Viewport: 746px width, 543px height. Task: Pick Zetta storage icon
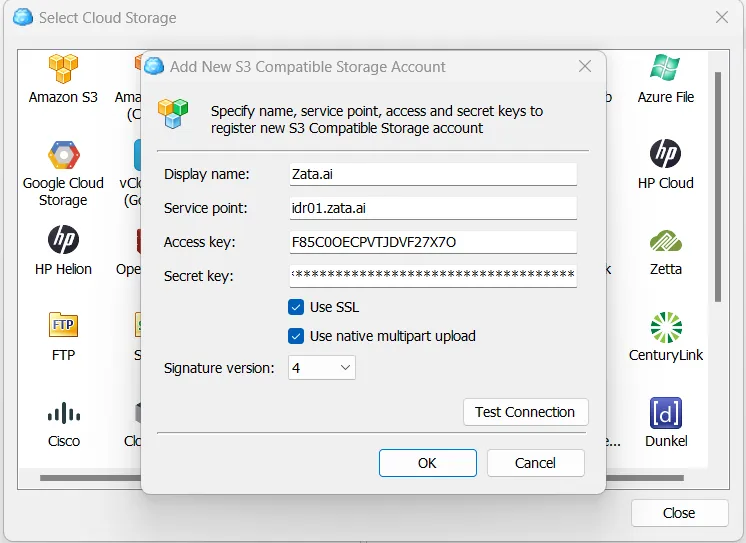click(x=666, y=241)
